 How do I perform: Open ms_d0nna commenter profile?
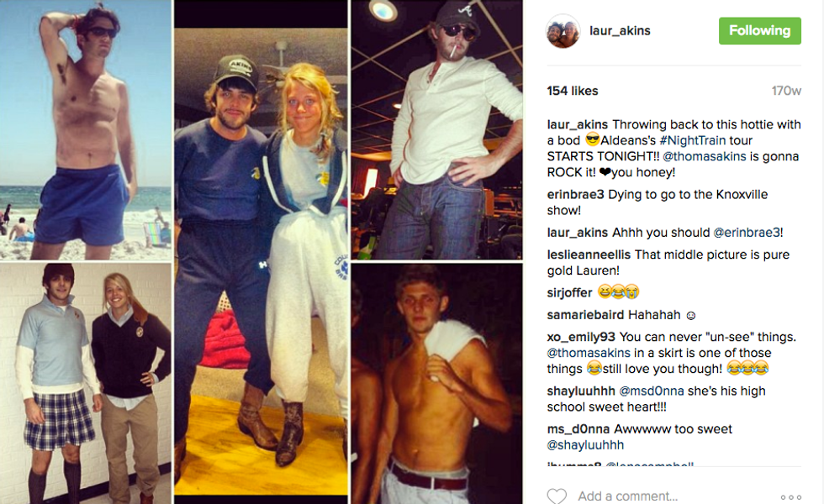(x=578, y=429)
